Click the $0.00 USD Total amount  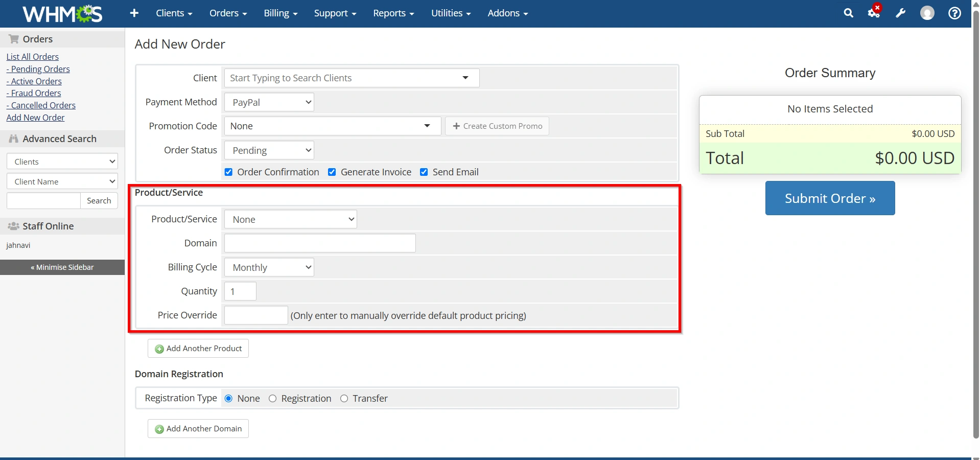tap(915, 158)
